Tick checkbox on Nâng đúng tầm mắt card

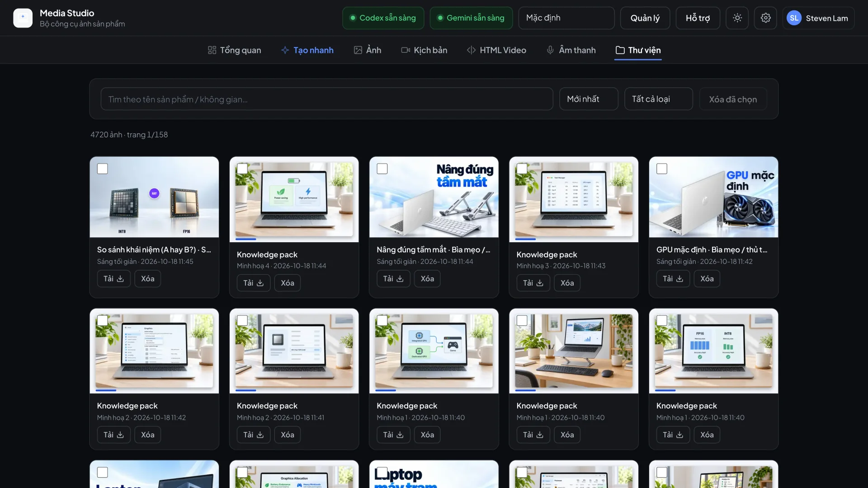tap(382, 169)
